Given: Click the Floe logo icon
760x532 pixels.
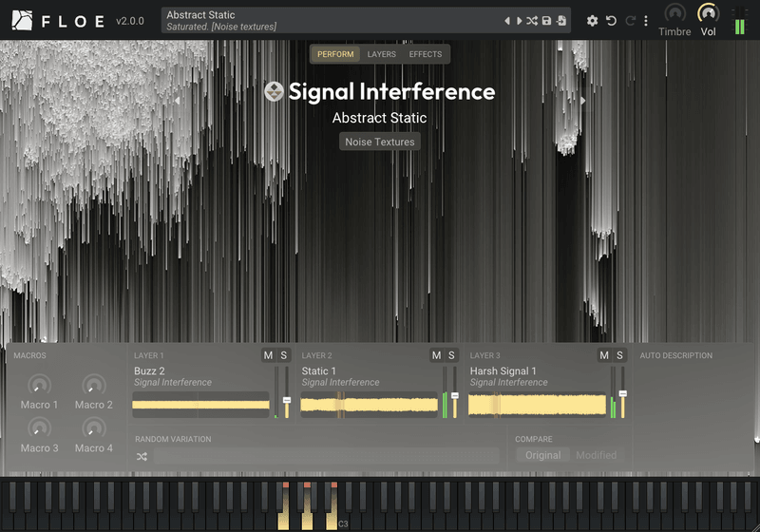Looking at the screenshot, I should click(x=22, y=20).
